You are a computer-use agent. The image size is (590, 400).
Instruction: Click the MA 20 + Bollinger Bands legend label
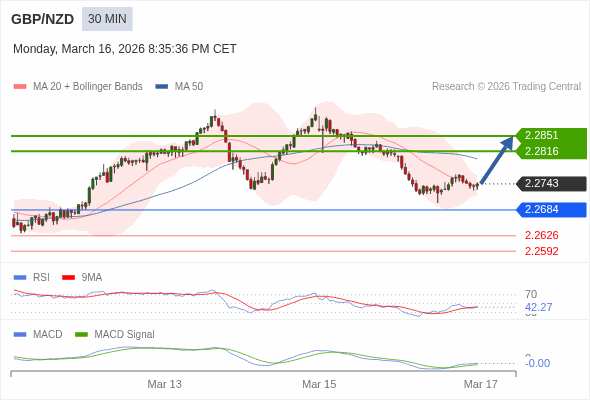tap(88, 87)
